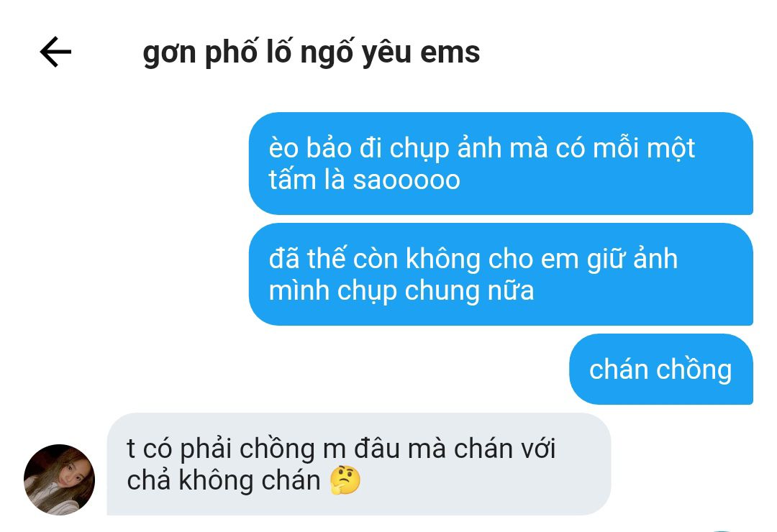Image resolution: width=777 pixels, height=532 pixels.
Task: Click the word 'ems' in the chat title
Action: click(x=450, y=53)
